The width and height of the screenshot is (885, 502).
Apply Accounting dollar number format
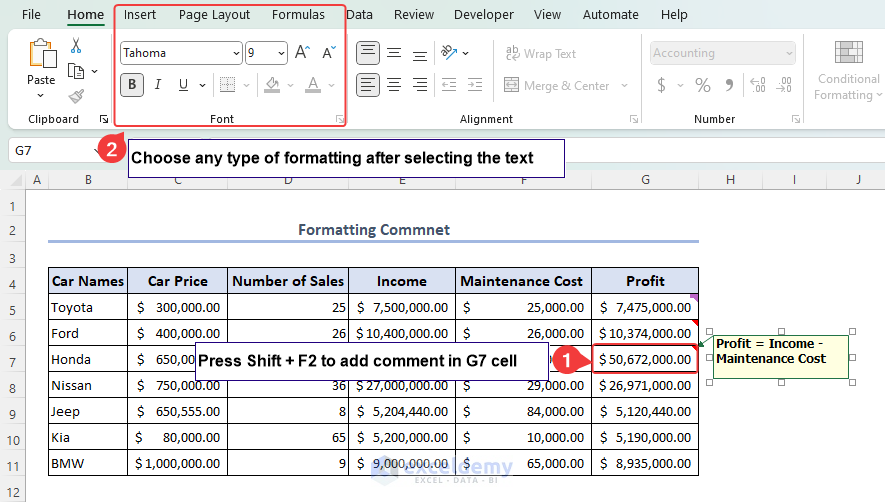[661, 85]
